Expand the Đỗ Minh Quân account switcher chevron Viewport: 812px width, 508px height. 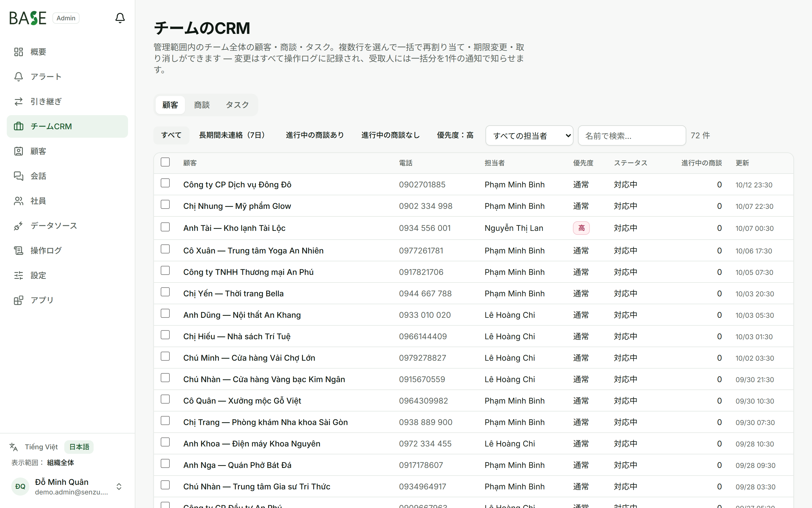119,487
